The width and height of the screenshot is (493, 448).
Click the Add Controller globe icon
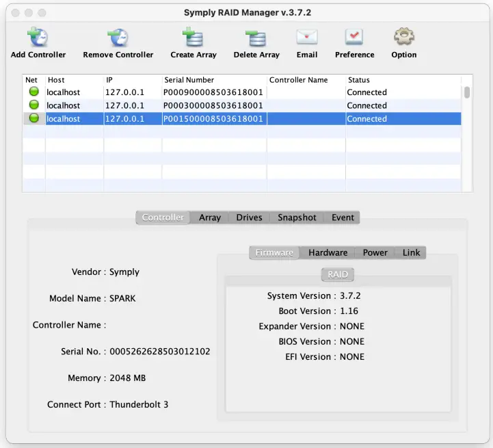38,37
